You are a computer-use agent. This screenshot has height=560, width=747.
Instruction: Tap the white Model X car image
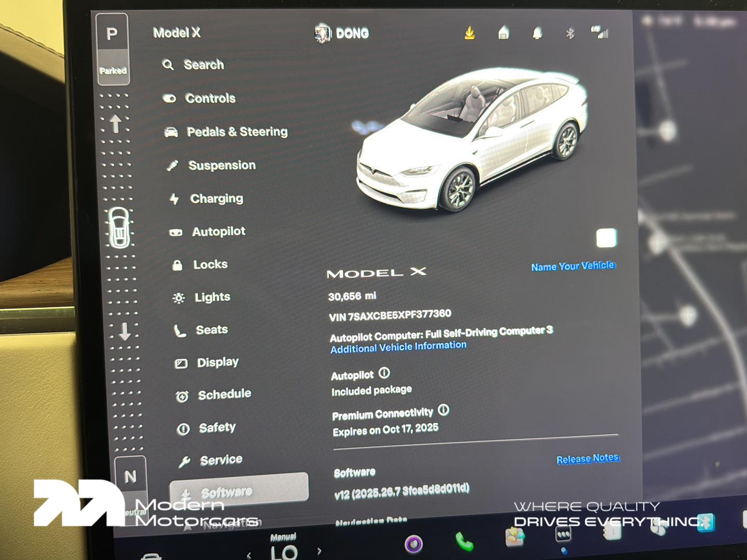[x=472, y=139]
